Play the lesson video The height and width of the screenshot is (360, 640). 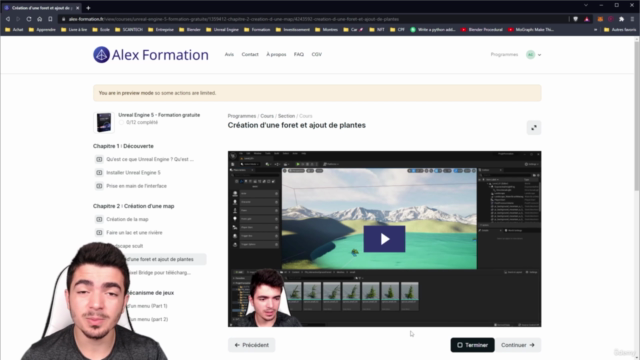[x=384, y=239]
